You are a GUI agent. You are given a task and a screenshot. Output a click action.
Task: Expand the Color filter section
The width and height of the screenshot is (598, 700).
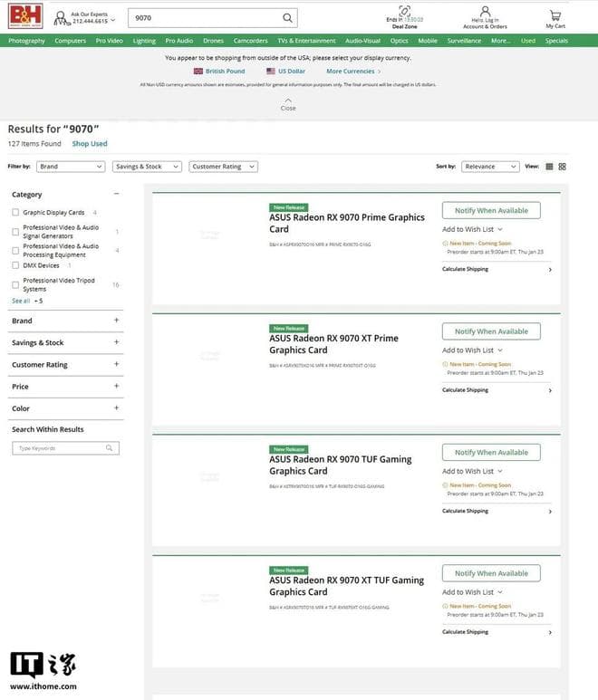coord(116,408)
